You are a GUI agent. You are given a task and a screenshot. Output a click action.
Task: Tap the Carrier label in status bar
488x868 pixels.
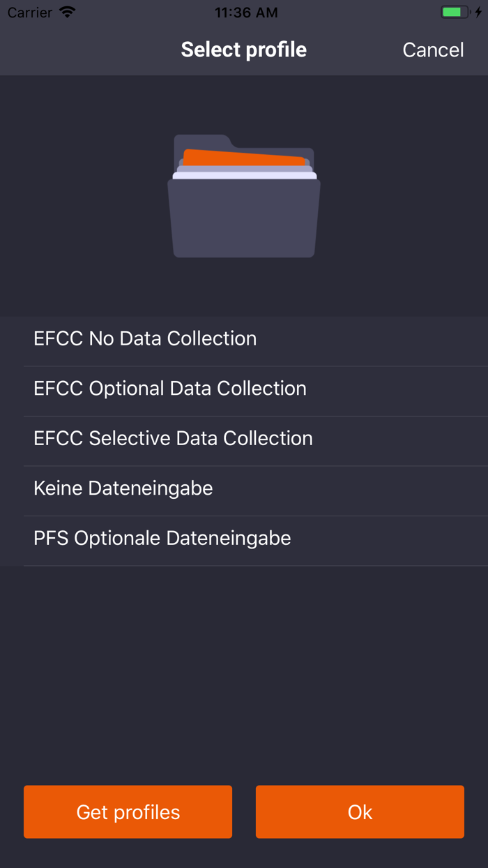point(30,13)
